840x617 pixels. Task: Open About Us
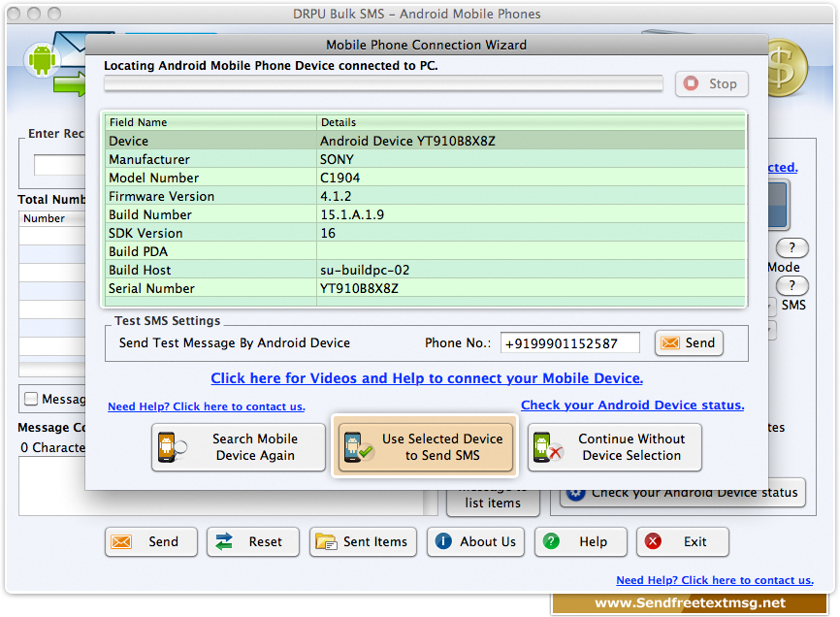tap(475, 542)
